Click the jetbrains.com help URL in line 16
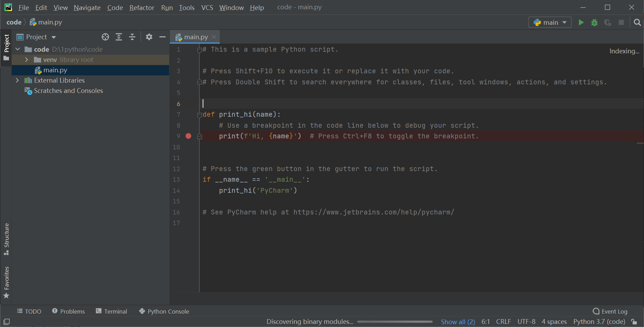This screenshot has height=327, width=644. [x=374, y=212]
